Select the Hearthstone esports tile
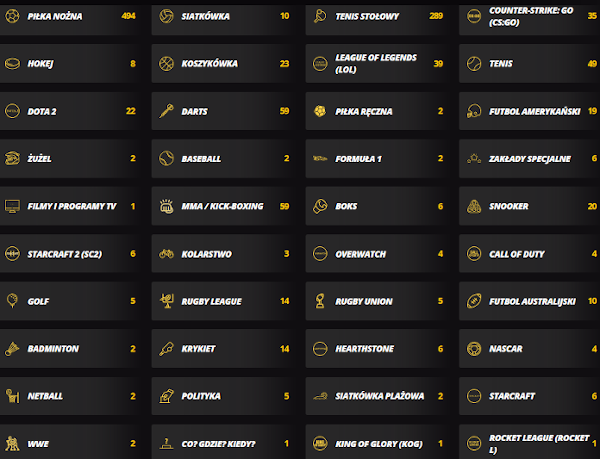The width and height of the screenshot is (600, 459). click(378, 348)
